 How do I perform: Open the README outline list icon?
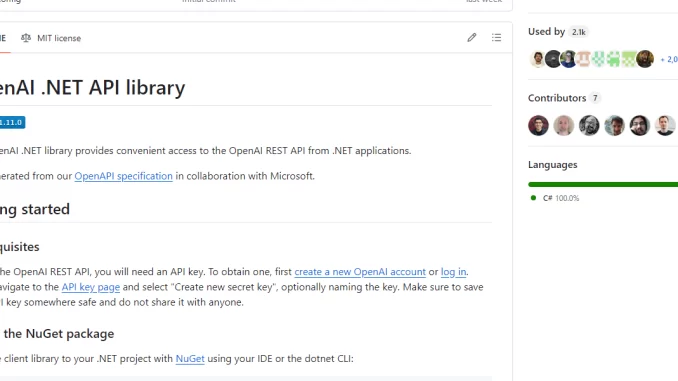[496, 38]
